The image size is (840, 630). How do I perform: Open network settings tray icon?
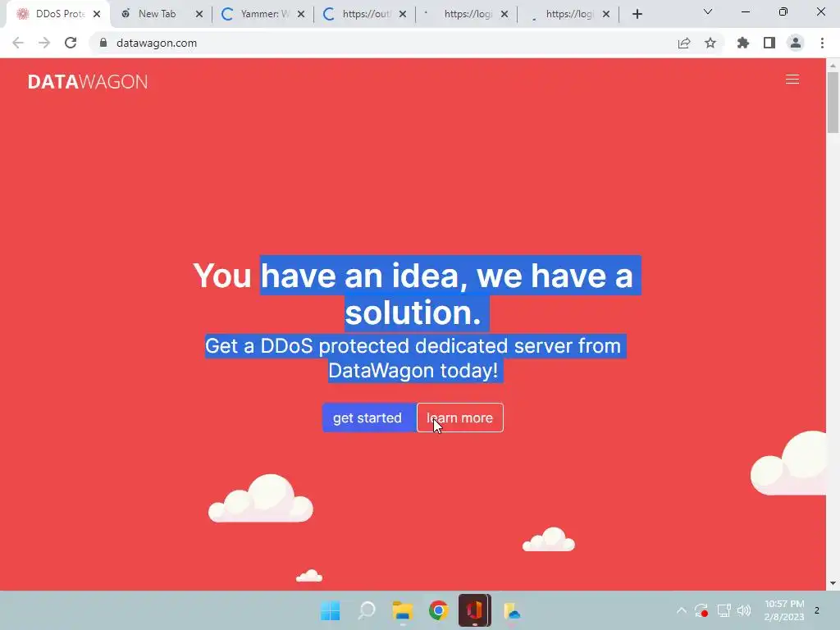724,610
